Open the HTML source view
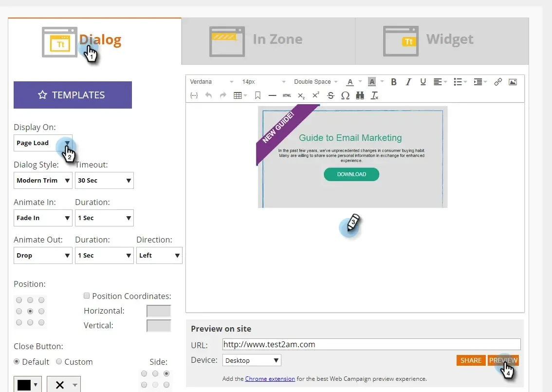The height and width of the screenshot is (392, 552). 287,95
